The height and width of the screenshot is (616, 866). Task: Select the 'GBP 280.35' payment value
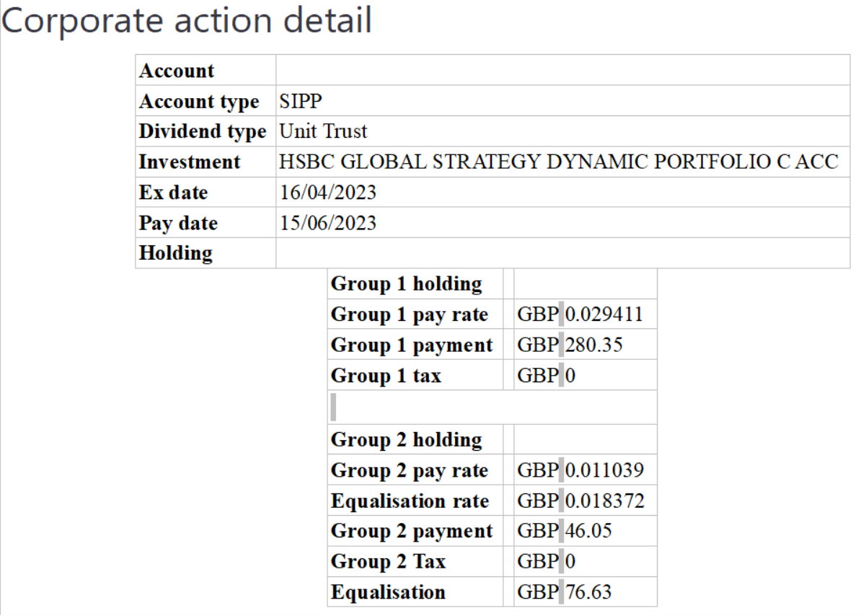pyautogui.click(x=570, y=345)
